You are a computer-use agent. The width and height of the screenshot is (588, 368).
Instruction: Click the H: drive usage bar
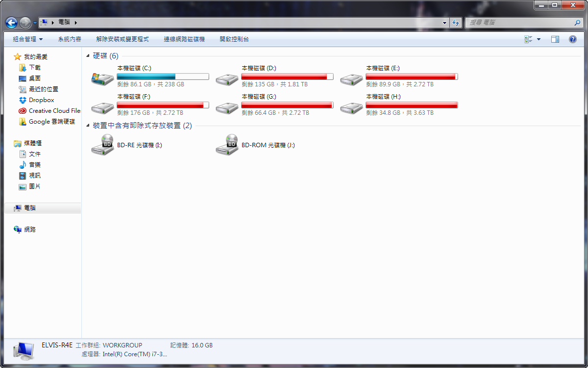click(x=412, y=105)
